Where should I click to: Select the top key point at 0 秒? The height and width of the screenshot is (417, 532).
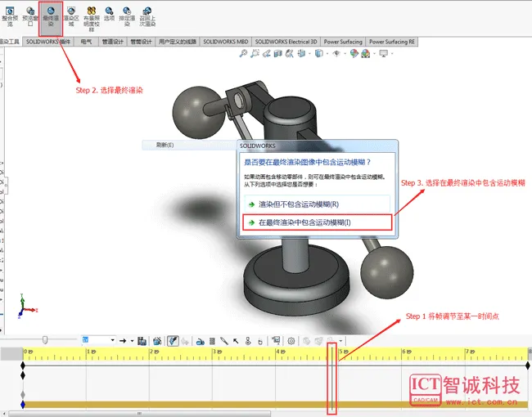23,365
